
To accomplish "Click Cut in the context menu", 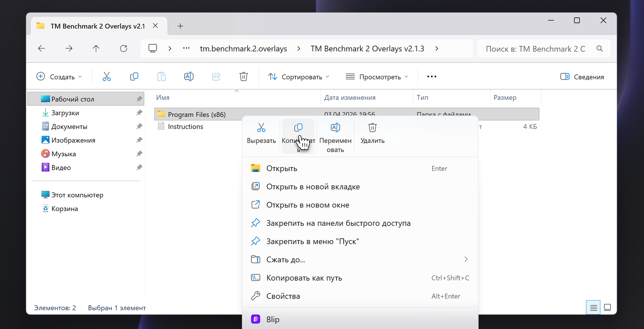I will coord(261,133).
